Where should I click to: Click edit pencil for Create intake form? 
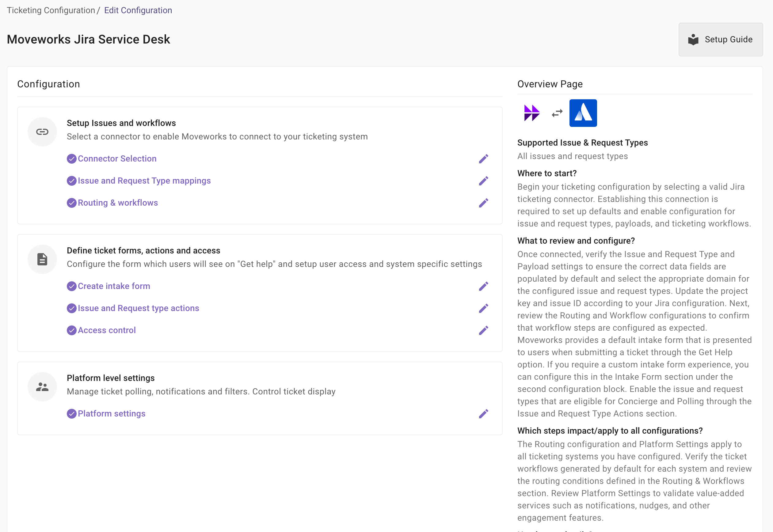tap(483, 286)
